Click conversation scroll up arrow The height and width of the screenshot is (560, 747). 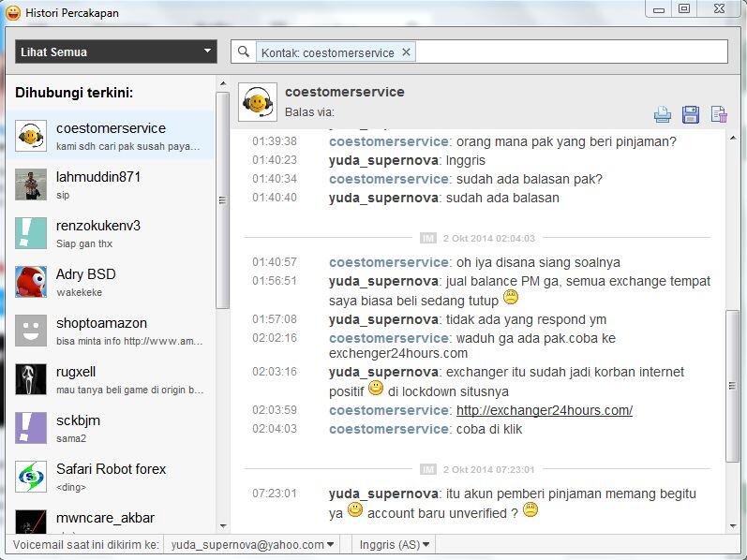coord(733,138)
